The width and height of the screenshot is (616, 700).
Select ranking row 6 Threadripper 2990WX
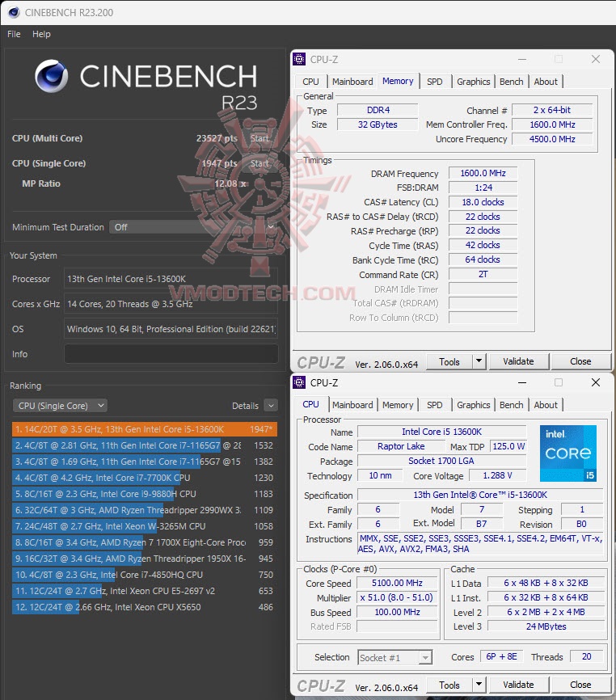(x=145, y=510)
